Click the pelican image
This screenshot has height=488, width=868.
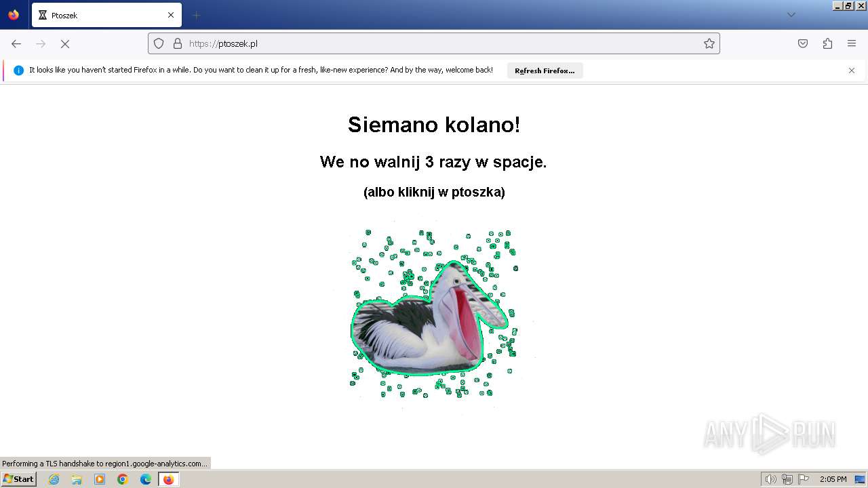[x=434, y=314]
